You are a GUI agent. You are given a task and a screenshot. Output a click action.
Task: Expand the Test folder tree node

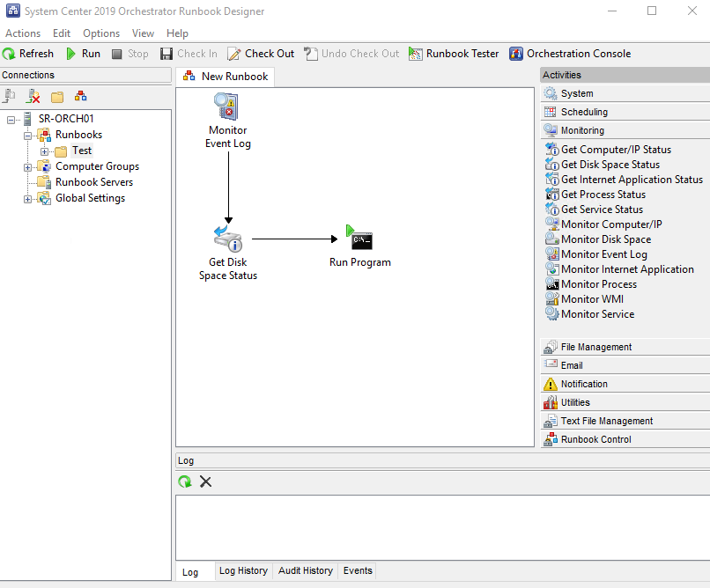(x=45, y=151)
